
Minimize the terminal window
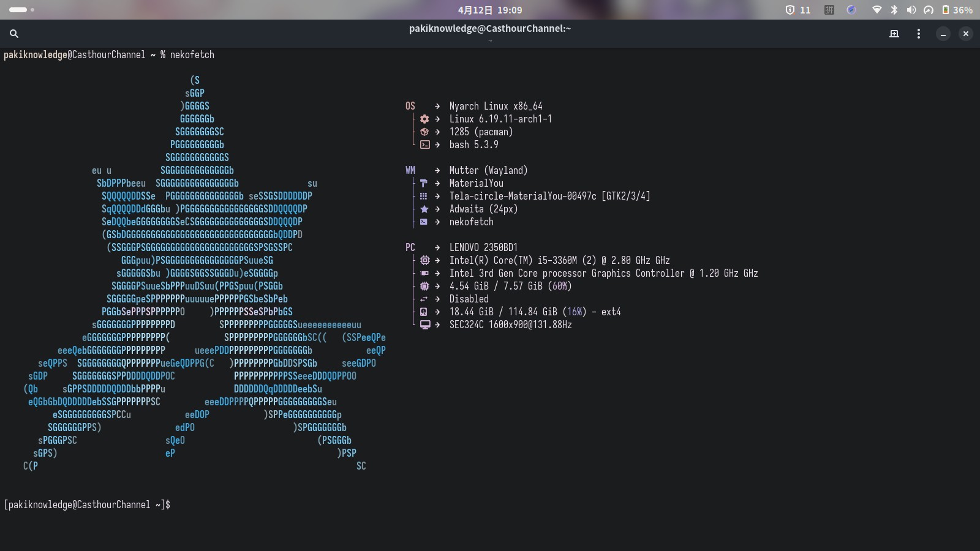click(943, 34)
